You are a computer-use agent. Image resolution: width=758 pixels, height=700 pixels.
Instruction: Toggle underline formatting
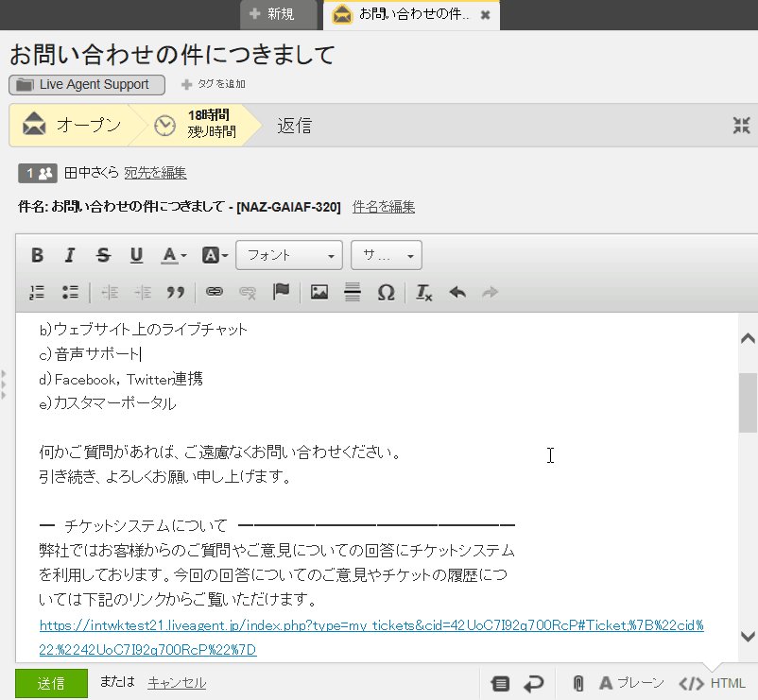136,255
